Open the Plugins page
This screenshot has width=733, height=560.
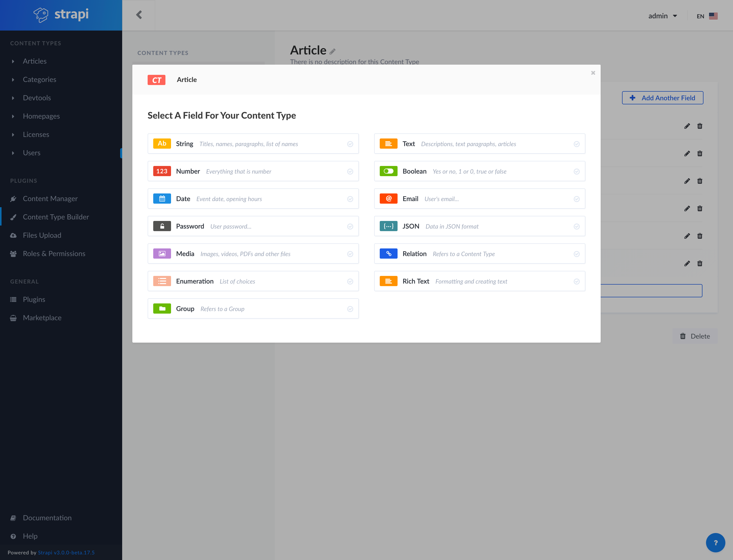(34, 299)
